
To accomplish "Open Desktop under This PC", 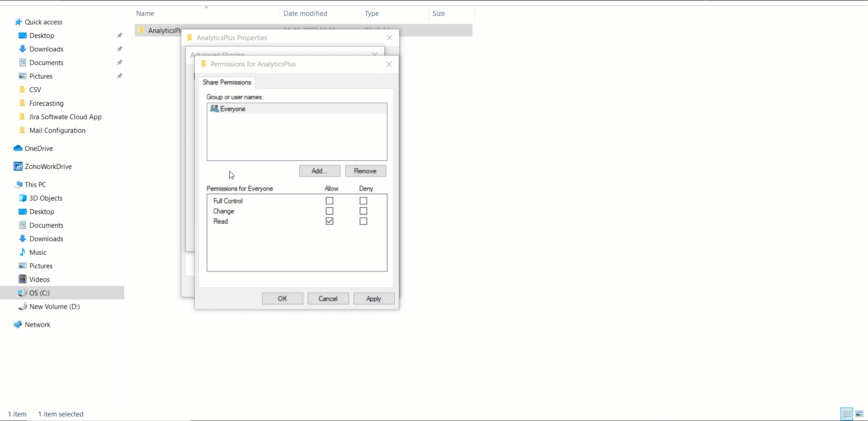I will [42, 211].
